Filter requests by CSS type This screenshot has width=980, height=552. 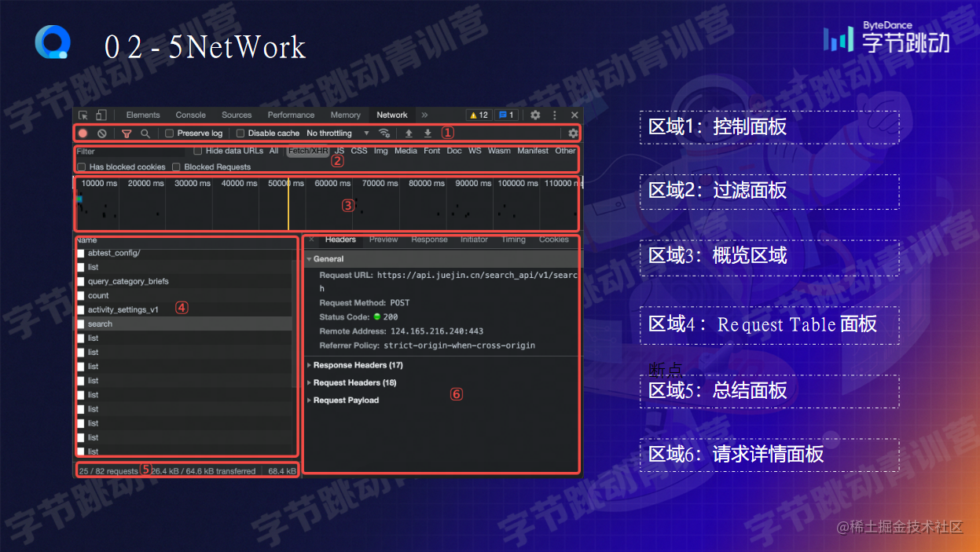click(359, 151)
